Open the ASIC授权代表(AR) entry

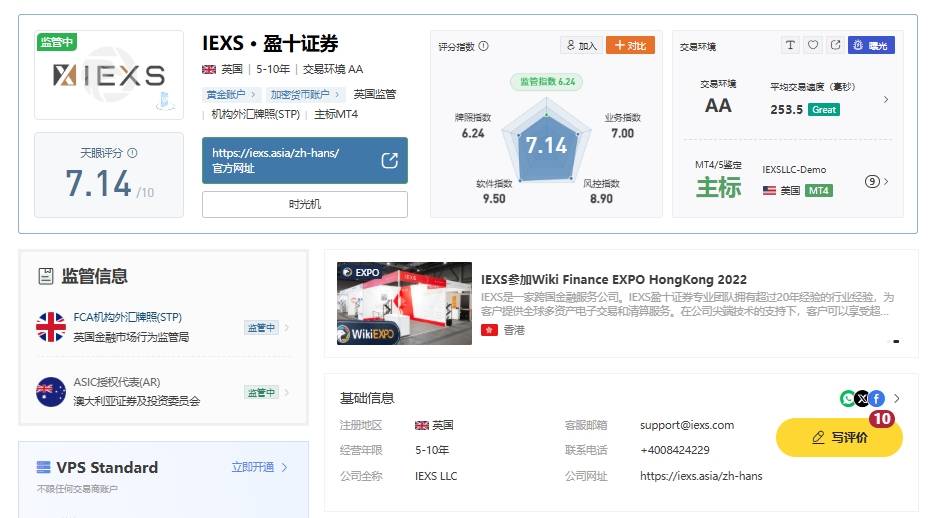click(117, 382)
